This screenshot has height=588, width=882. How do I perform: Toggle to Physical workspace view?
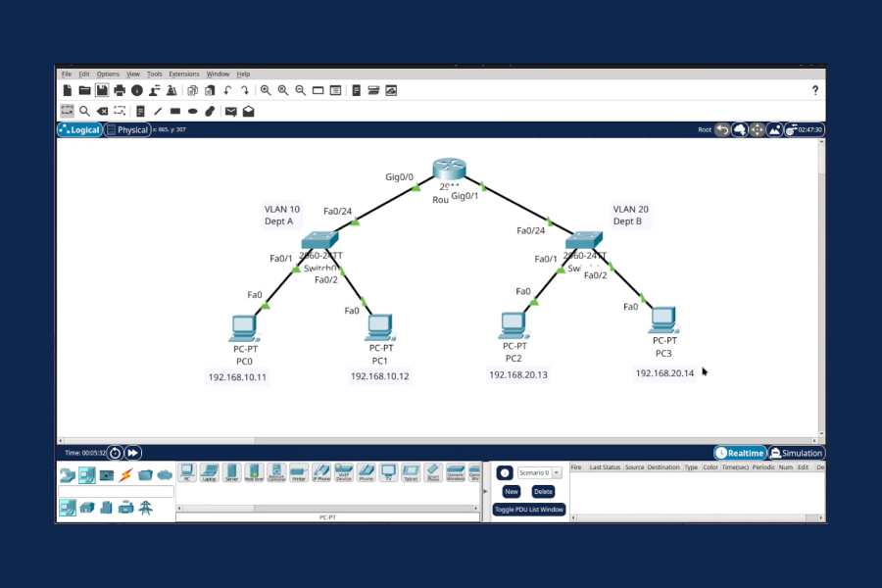click(x=127, y=129)
